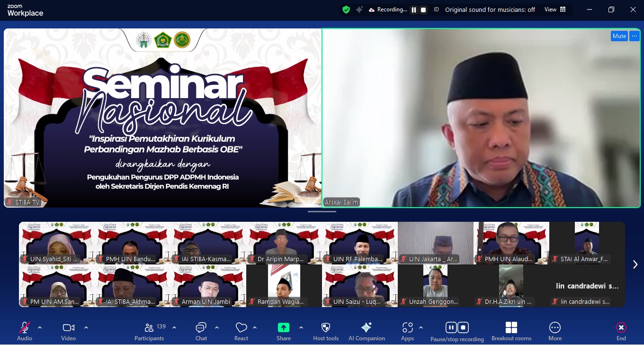This screenshot has width=644, height=345.
Task: Toggle off Arskal Salim's video mute
Action: coord(619,36)
